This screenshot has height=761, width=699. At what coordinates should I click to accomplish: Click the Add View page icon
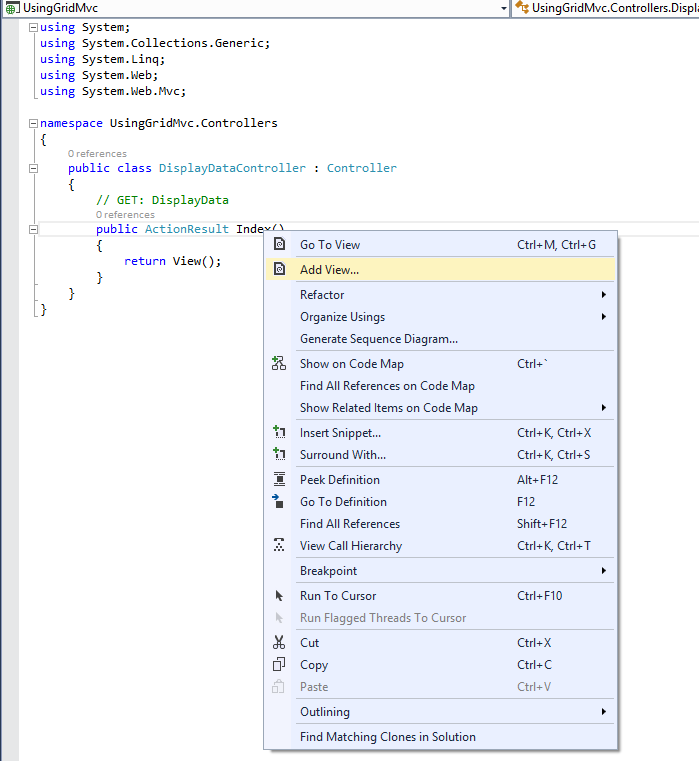coord(280,269)
